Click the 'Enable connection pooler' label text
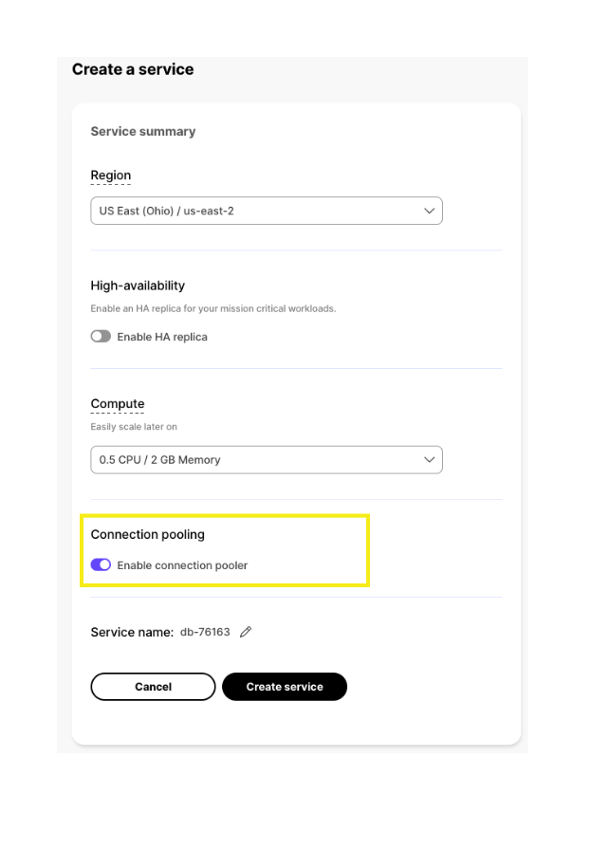This screenshot has height=868, width=591. coord(182,565)
